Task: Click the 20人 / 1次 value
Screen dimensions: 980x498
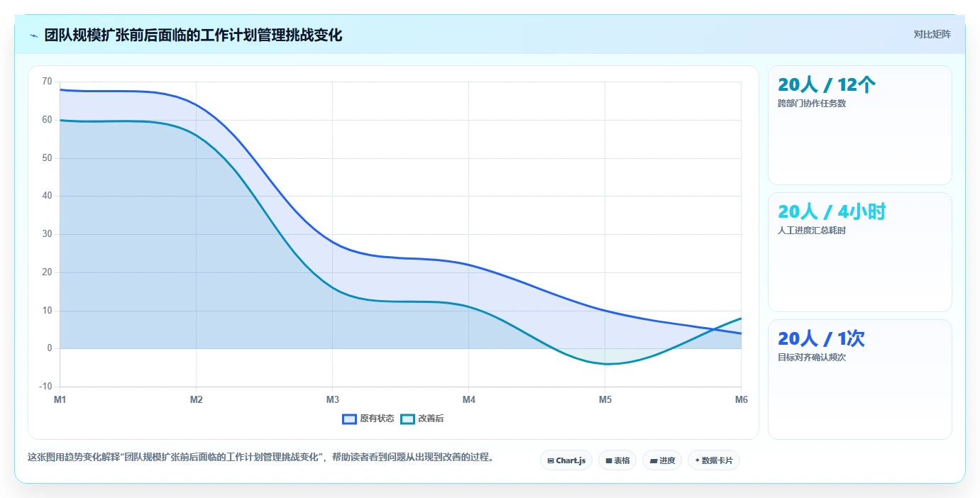Action: [821, 339]
